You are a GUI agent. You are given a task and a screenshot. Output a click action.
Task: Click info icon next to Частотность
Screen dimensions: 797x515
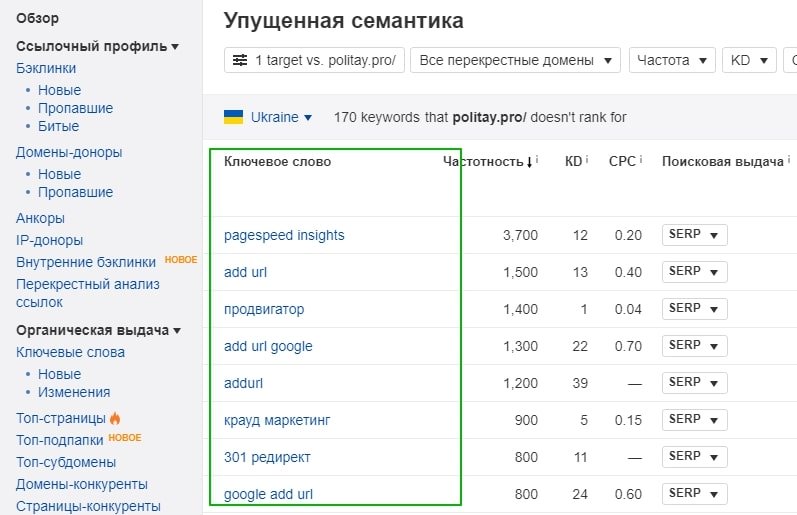click(537, 160)
